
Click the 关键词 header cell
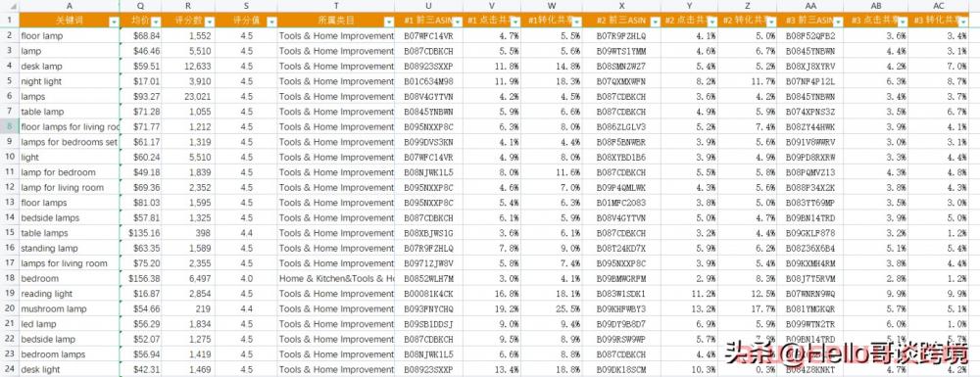pyautogui.click(x=69, y=21)
